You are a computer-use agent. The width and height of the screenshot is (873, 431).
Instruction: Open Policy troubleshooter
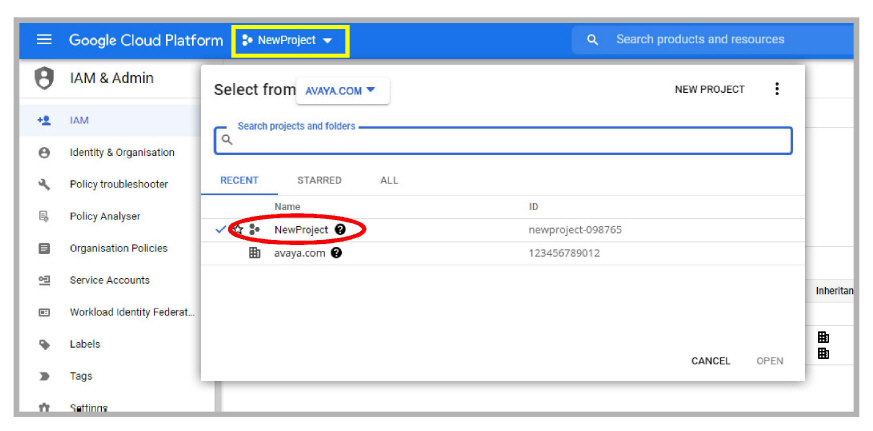119,184
